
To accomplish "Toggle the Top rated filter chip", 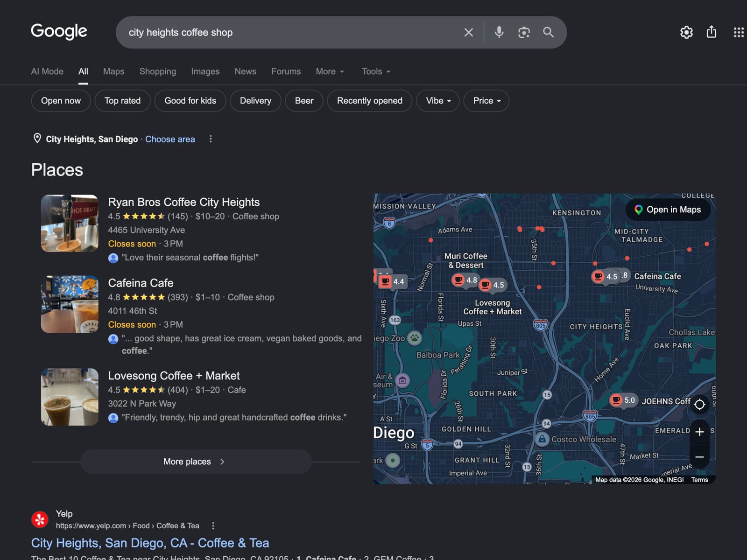I will coord(122,101).
